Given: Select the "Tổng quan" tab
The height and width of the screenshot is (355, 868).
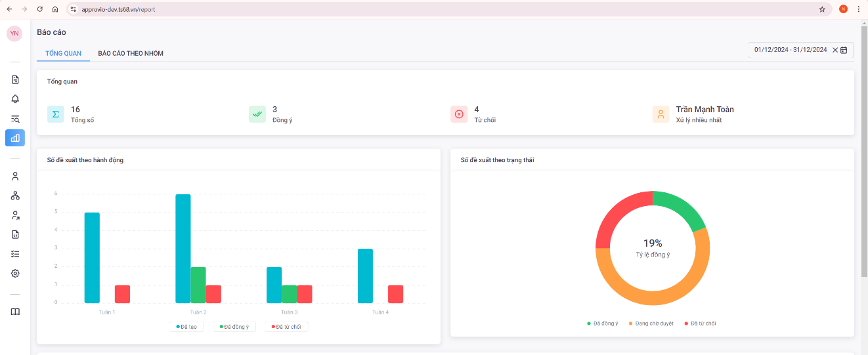Looking at the screenshot, I should click(63, 53).
